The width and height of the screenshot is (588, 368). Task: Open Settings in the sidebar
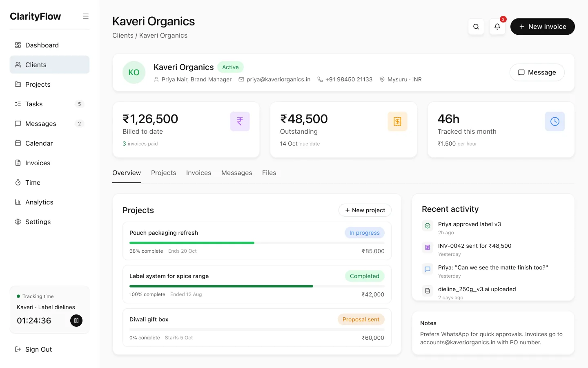pyautogui.click(x=49, y=222)
